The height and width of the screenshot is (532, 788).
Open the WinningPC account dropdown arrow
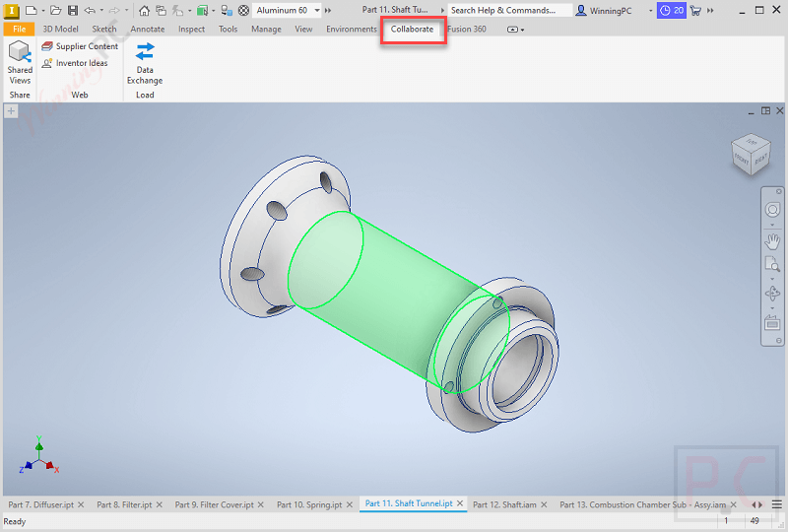[x=651, y=11]
